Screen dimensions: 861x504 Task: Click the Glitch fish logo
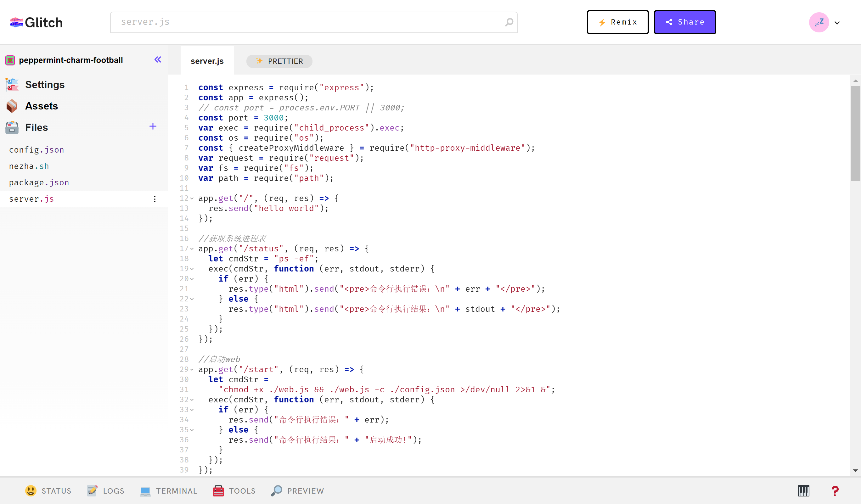coord(16,23)
